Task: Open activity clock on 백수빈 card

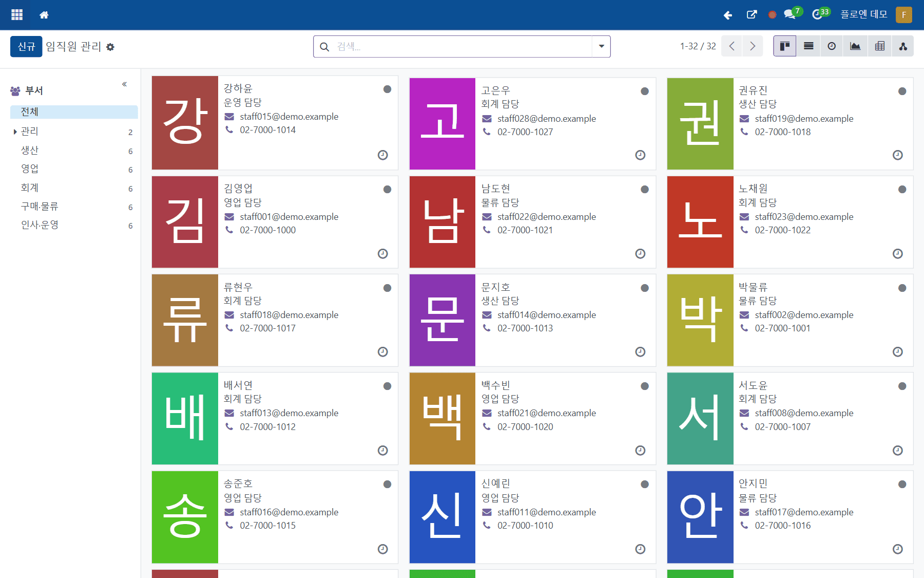Action: (640, 451)
